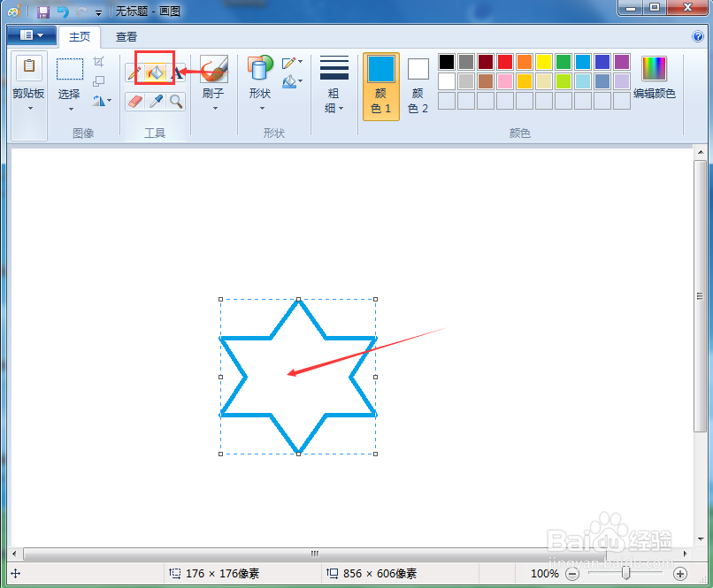Image resolution: width=713 pixels, height=588 pixels.
Task: Click the vertical scrollbar down arrow
Action: pyautogui.click(x=701, y=539)
